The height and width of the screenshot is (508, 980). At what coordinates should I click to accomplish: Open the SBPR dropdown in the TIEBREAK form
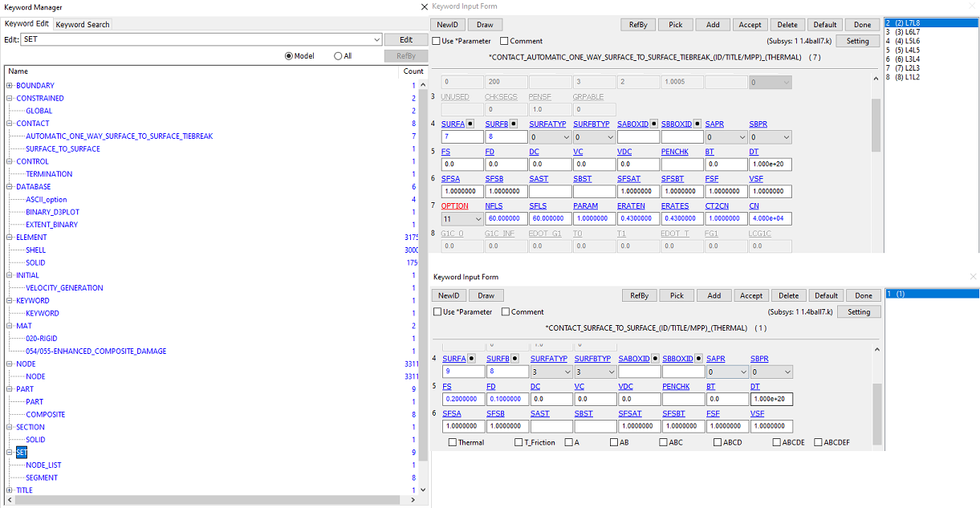769,137
